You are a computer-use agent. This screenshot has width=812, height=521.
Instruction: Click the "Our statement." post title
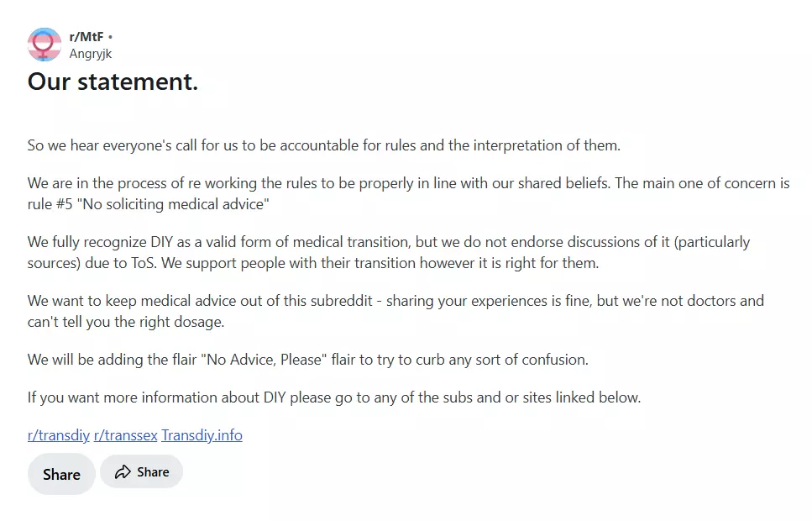point(113,82)
